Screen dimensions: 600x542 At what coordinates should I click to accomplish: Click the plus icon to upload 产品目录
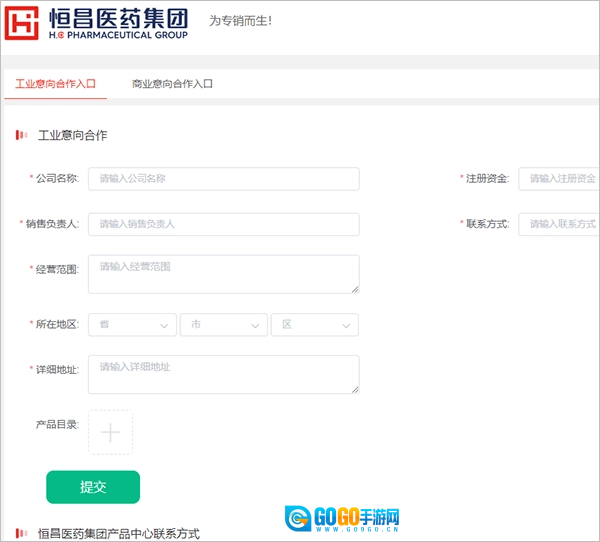(x=110, y=432)
